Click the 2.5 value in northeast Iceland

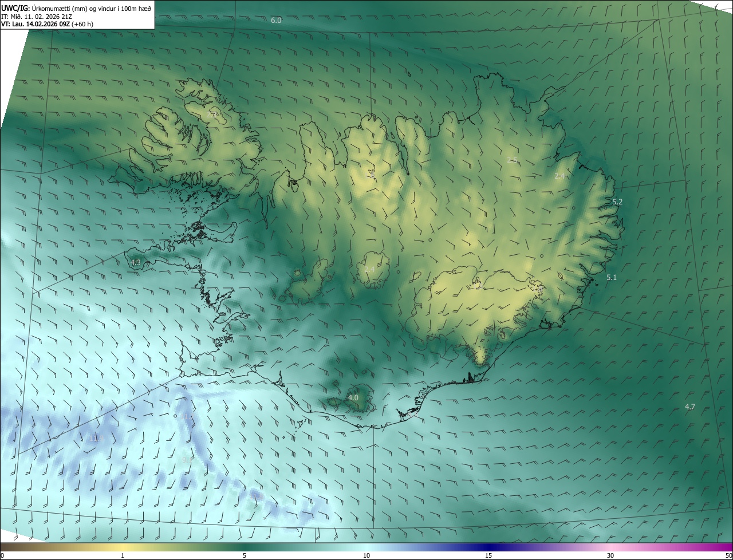(x=513, y=160)
